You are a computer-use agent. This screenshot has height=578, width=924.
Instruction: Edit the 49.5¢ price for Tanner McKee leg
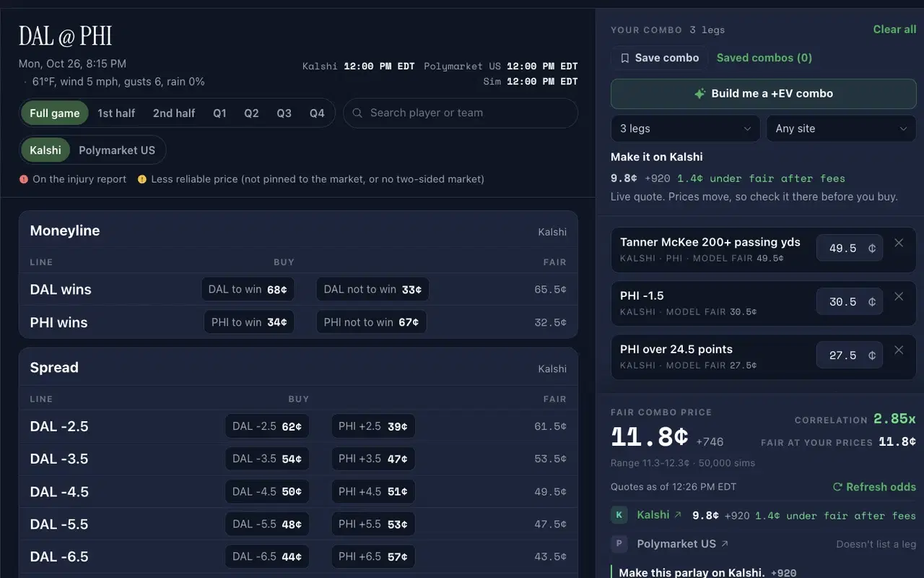coord(850,249)
